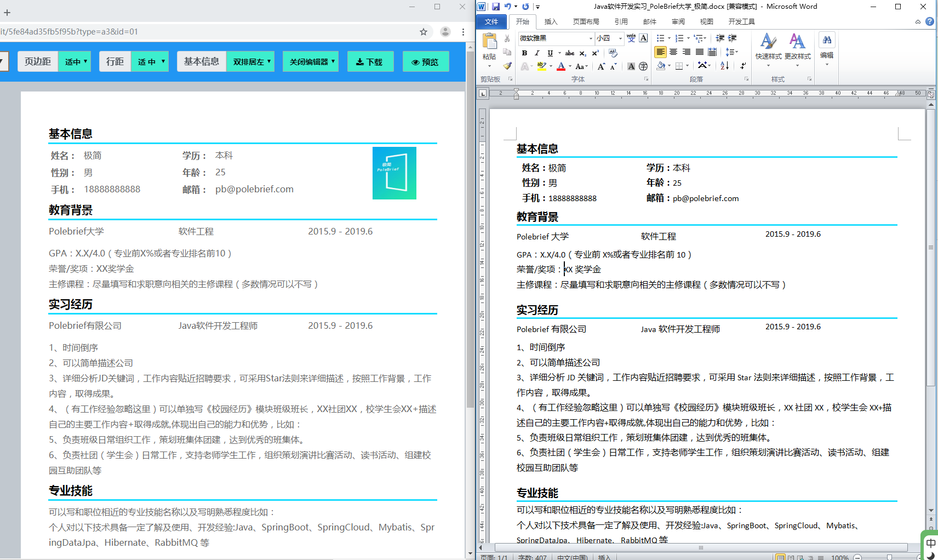Toggle Subscript formatting
938x560 pixels.
tap(583, 53)
